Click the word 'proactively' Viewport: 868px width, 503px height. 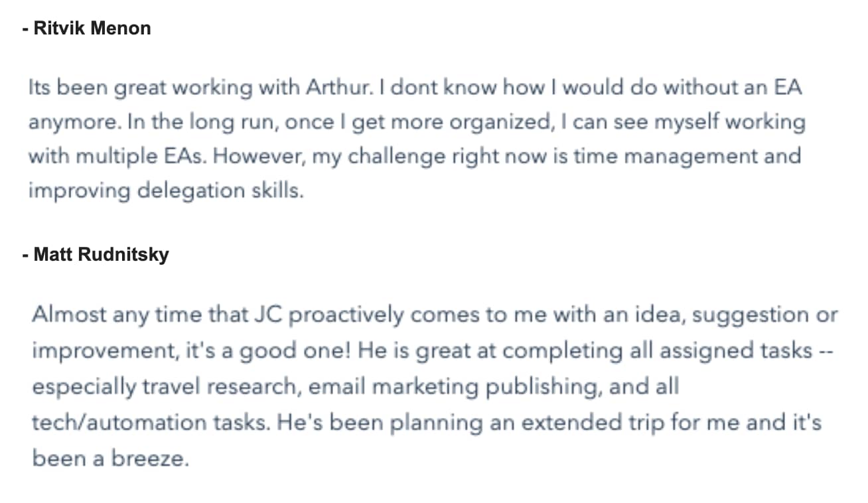tap(346, 315)
